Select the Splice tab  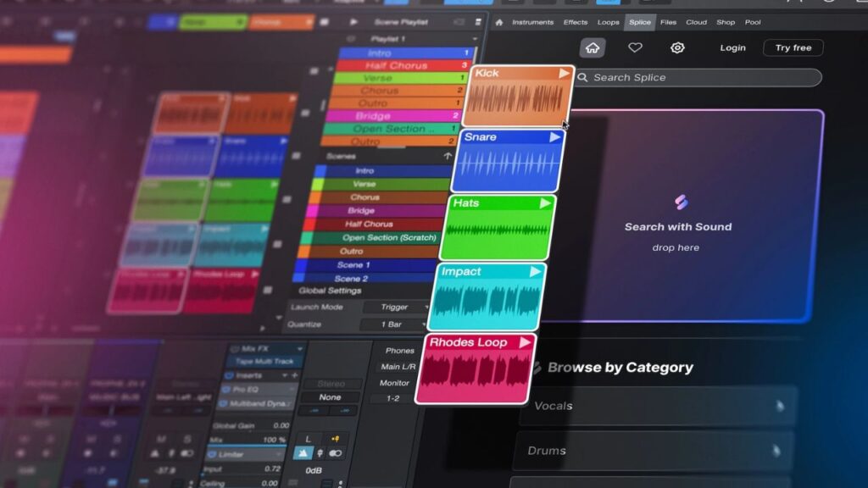(639, 22)
